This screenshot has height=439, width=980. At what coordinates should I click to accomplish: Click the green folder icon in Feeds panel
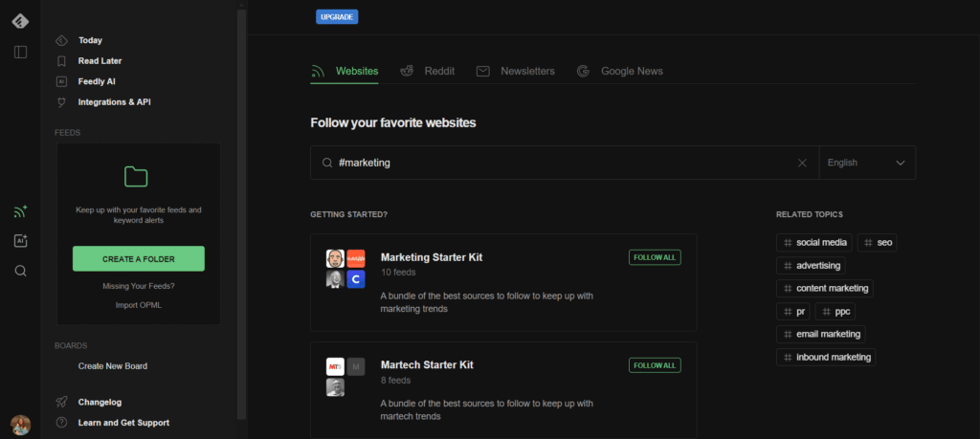(x=136, y=177)
